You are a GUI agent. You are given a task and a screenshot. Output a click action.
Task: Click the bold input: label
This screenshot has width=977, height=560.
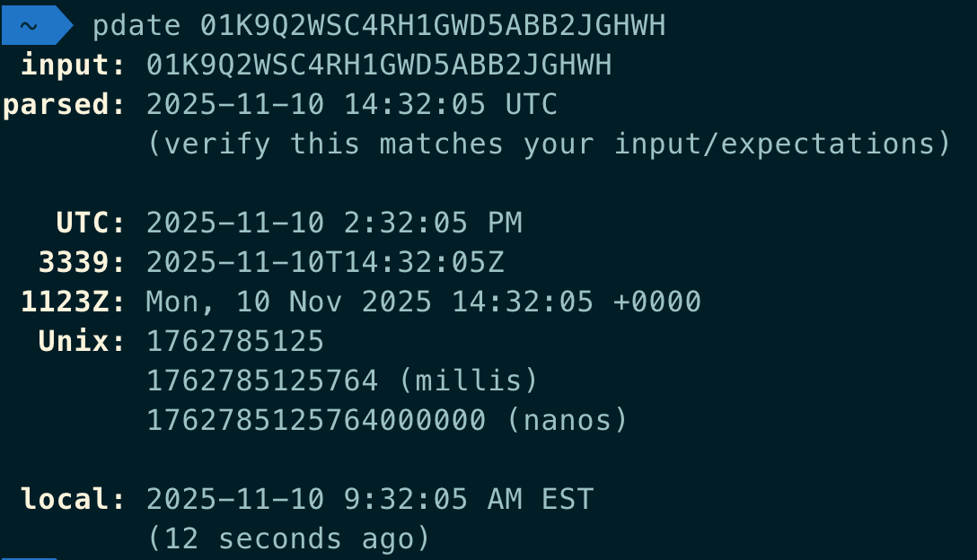click(74, 66)
